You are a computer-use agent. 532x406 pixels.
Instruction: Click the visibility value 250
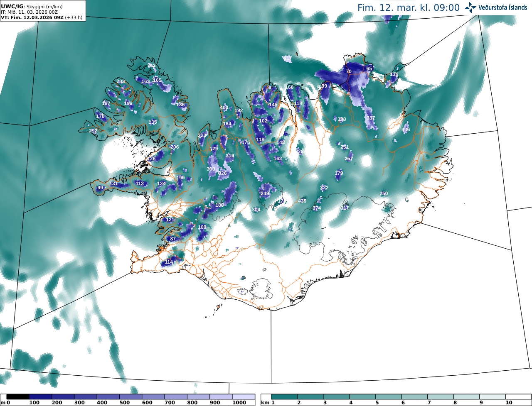pos(384,193)
